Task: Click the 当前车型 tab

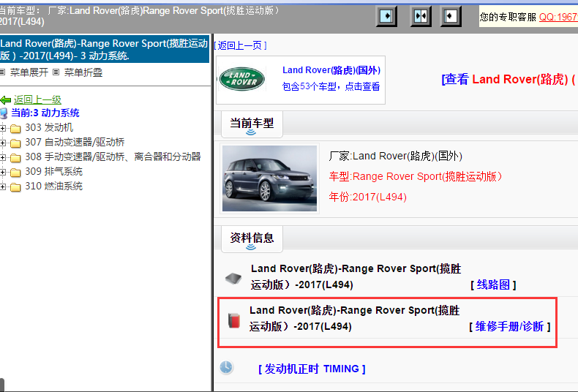Action: point(252,124)
